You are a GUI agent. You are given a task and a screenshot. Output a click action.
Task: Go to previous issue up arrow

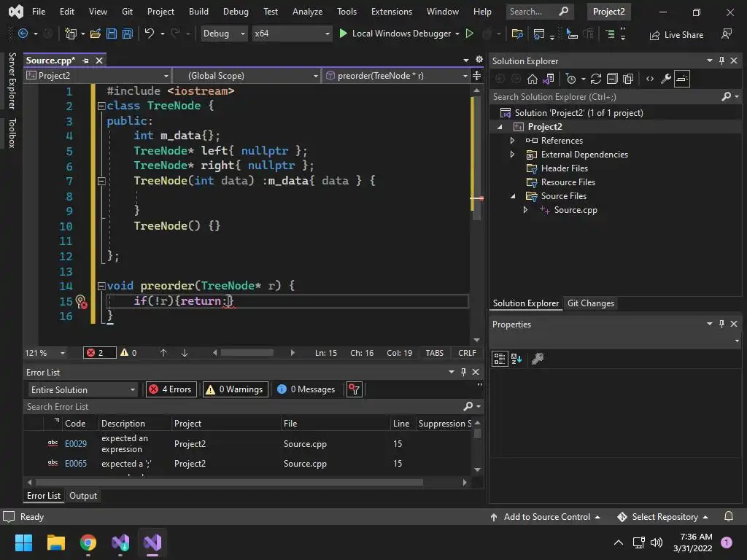[x=163, y=353]
